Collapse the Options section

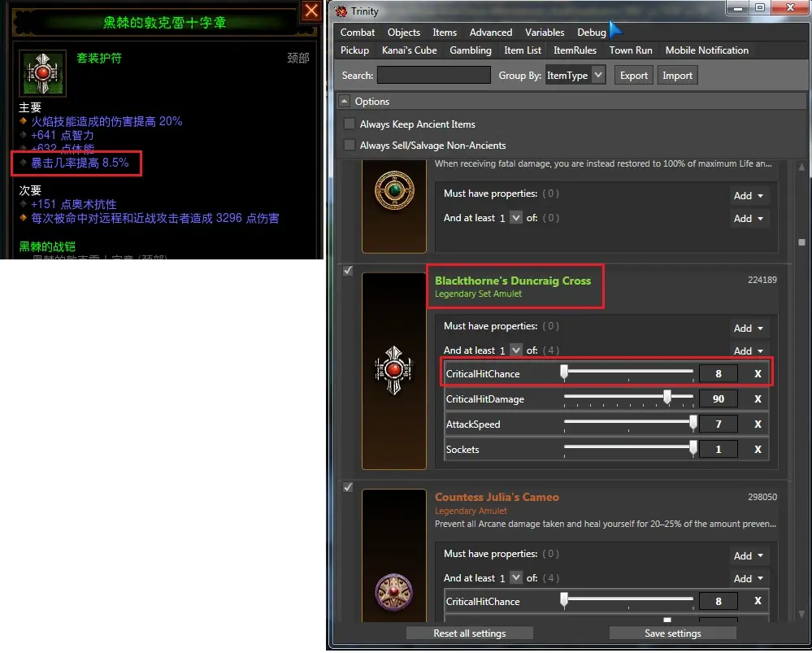tap(345, 101)
